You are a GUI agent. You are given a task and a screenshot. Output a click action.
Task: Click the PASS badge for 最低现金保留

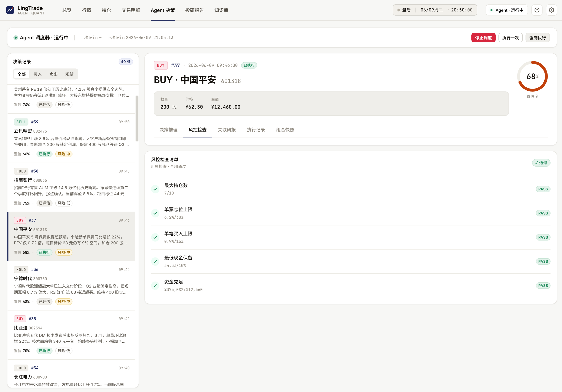click(x=543, y=262)
